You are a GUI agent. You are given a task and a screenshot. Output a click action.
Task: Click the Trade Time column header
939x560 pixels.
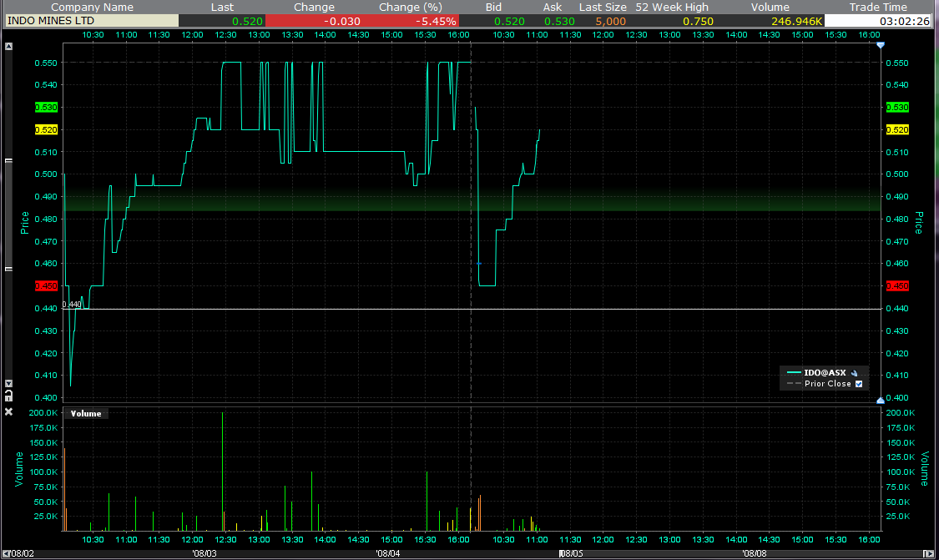[x=877, y=7]
